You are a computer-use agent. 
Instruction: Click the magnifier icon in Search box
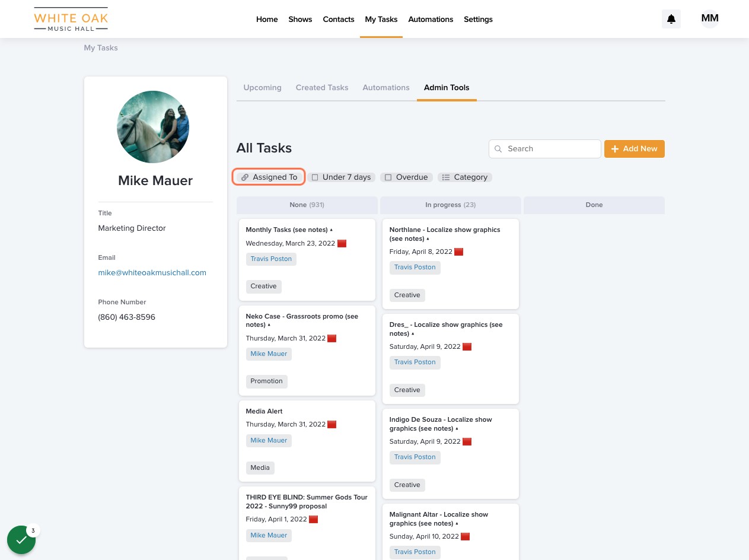[x=498, y=149]
